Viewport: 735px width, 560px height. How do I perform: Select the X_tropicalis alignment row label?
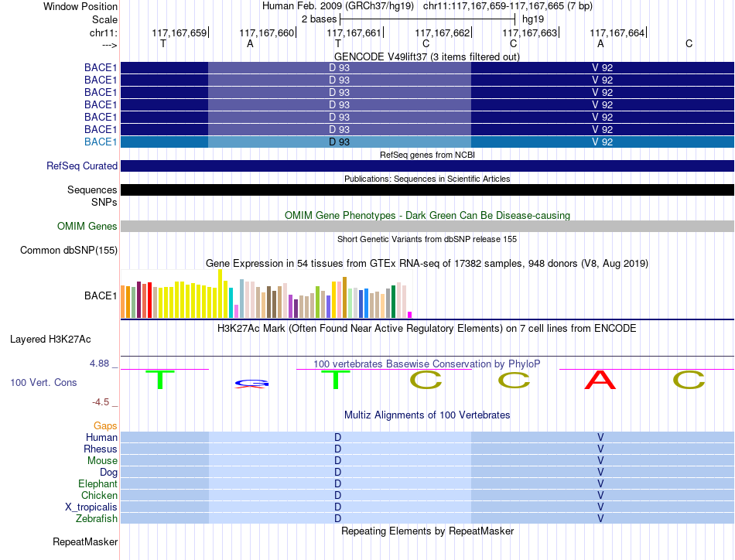[91, 507]
